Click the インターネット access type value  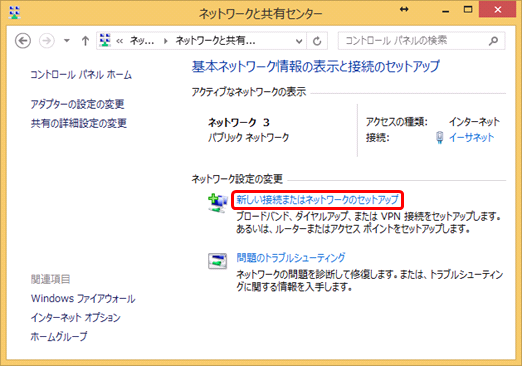(474, 122)
